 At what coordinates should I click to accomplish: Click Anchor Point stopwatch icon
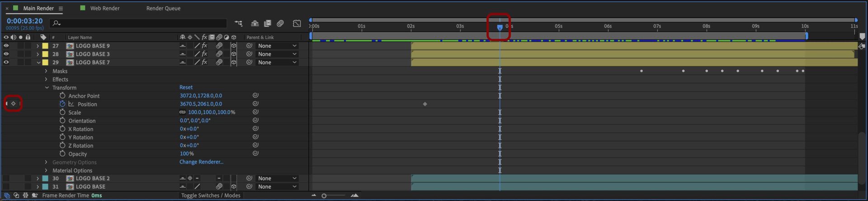(62, 96)
